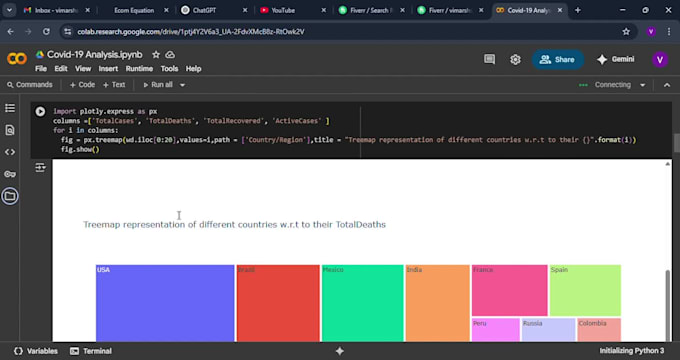This screenshot has width=680, height=360.
Task: Select the Peru treemap block
Action: click(x=496, y=330)
